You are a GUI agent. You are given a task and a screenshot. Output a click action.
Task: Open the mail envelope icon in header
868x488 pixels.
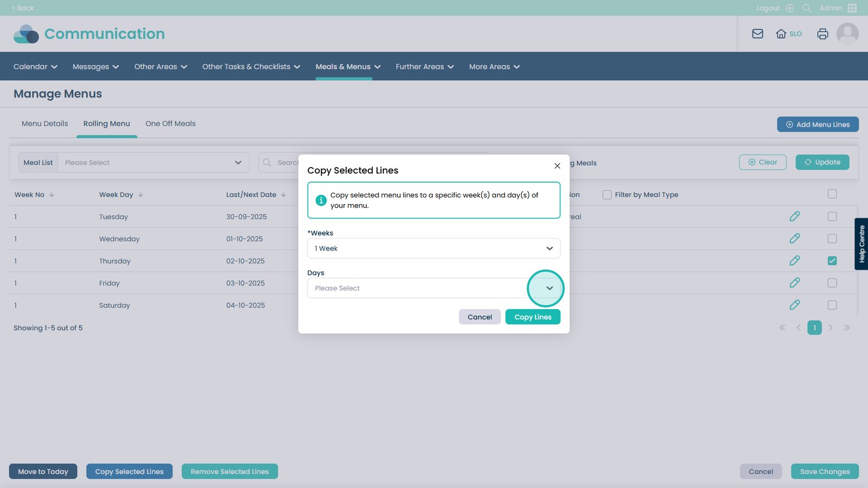[x=757, y=34]
